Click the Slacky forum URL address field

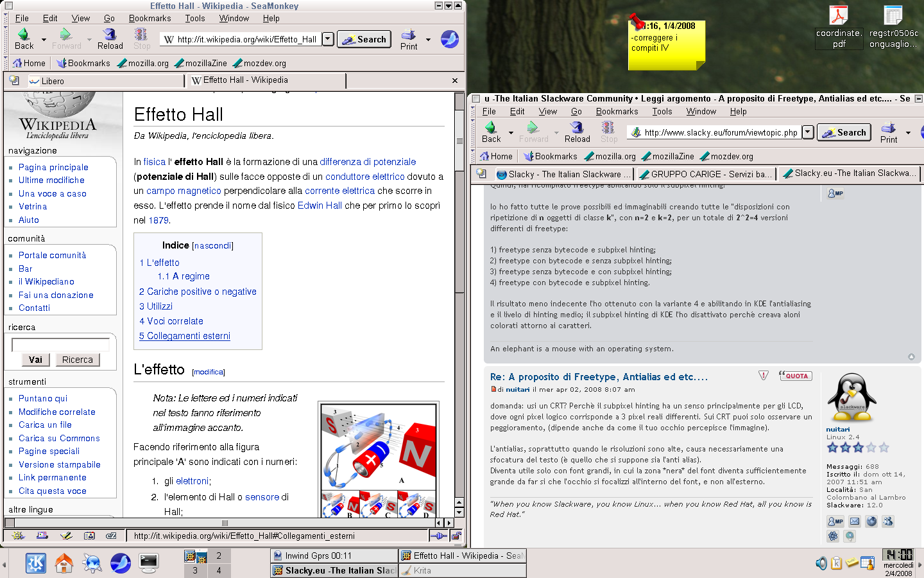point(715,132)
